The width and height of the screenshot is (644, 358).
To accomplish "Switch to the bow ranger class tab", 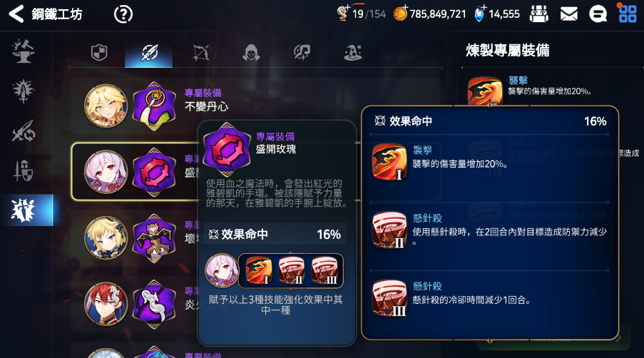I will pyautogui.click(x=201, y=53).
